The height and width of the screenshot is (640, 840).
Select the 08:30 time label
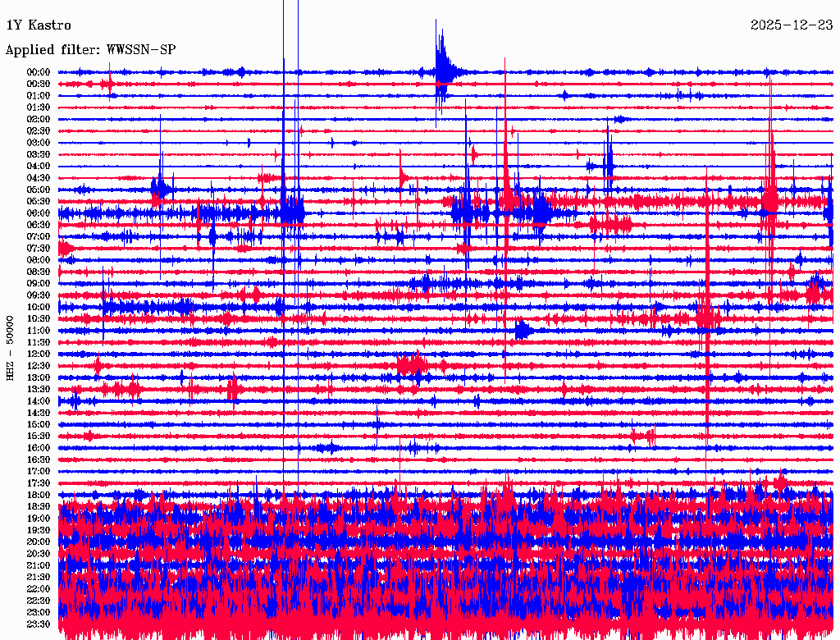tap(39, 272)
